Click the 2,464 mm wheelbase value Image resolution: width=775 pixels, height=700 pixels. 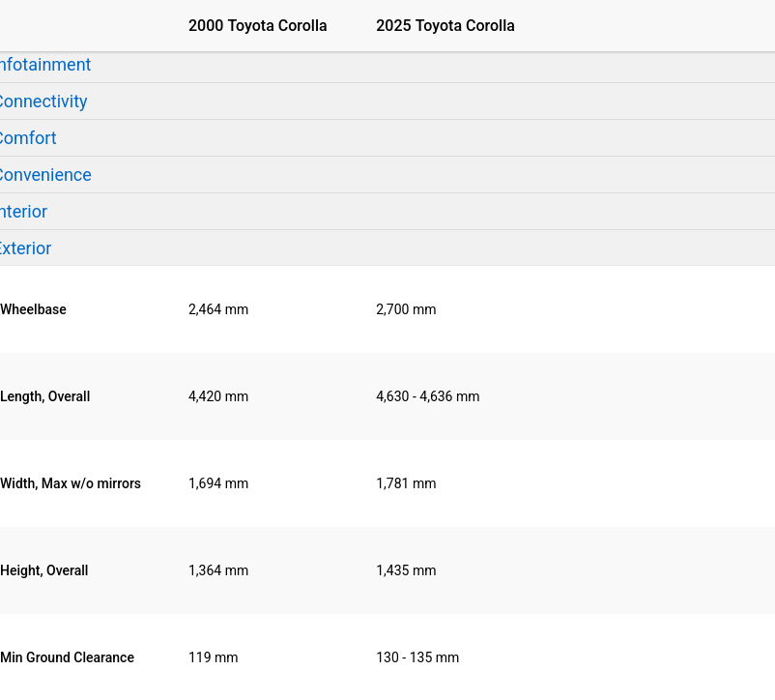pos(218,309)
